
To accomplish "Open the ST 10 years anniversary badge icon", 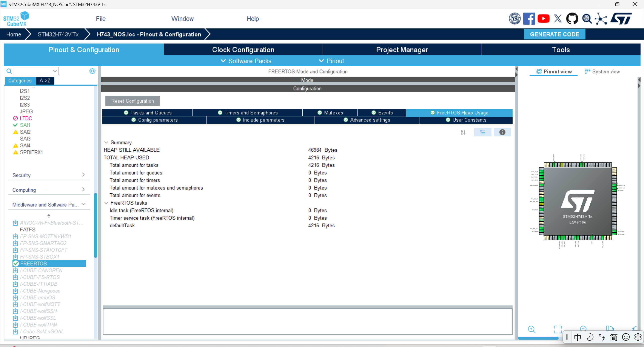I will click(515, 19).
